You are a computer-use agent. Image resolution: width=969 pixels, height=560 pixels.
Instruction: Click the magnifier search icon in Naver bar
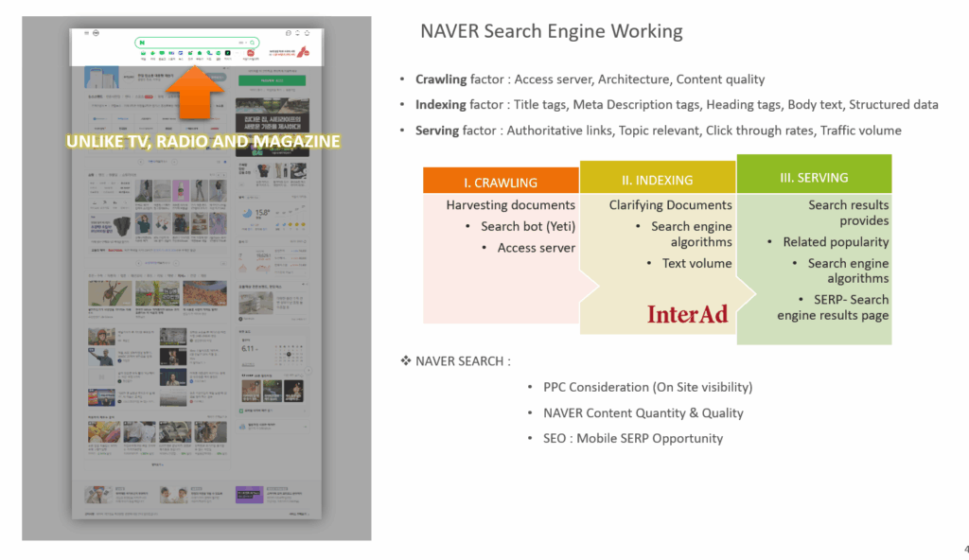pos(252,43)
